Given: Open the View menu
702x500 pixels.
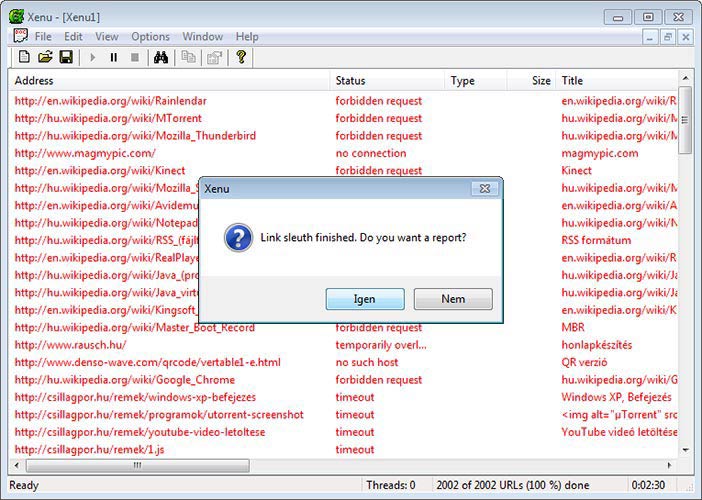Looking at the screenshot, I should (x=106, y=37).
